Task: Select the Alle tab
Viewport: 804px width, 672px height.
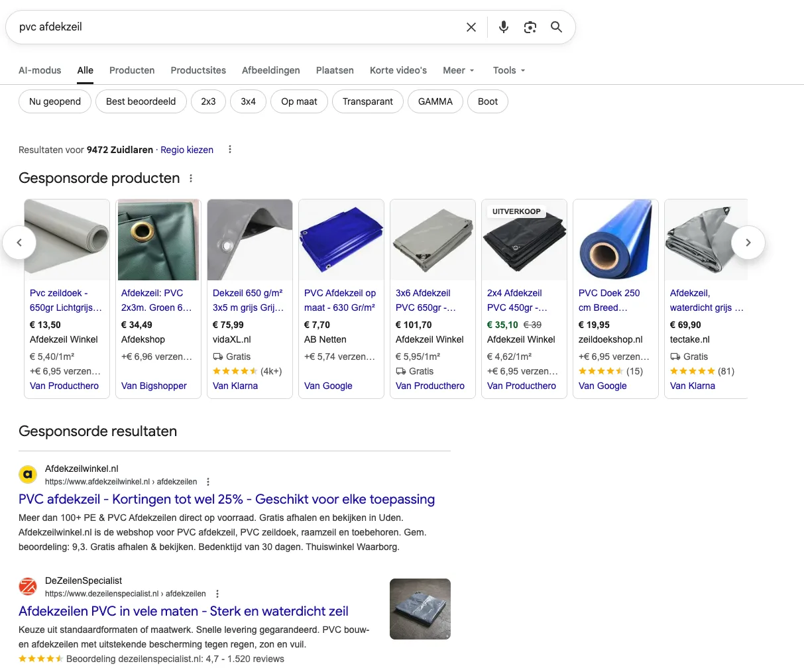Action: click(85, 70)
